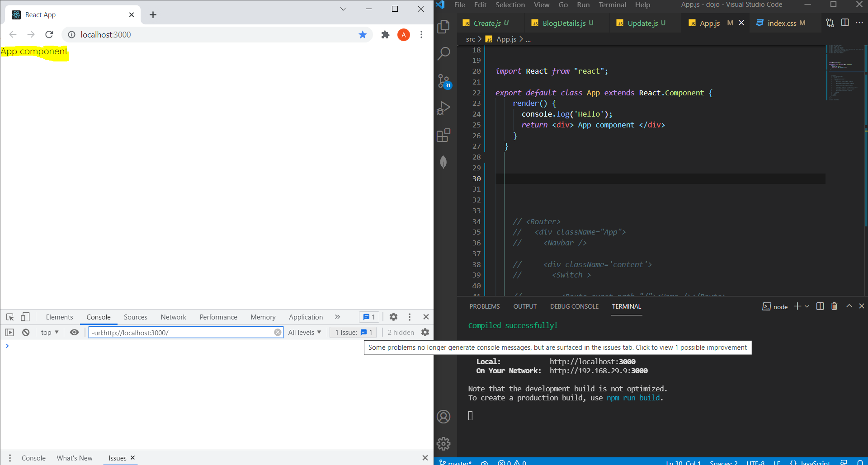The image size is (868, 465).
Task: Open Source Control view with 31 changes
Action: 444,82
